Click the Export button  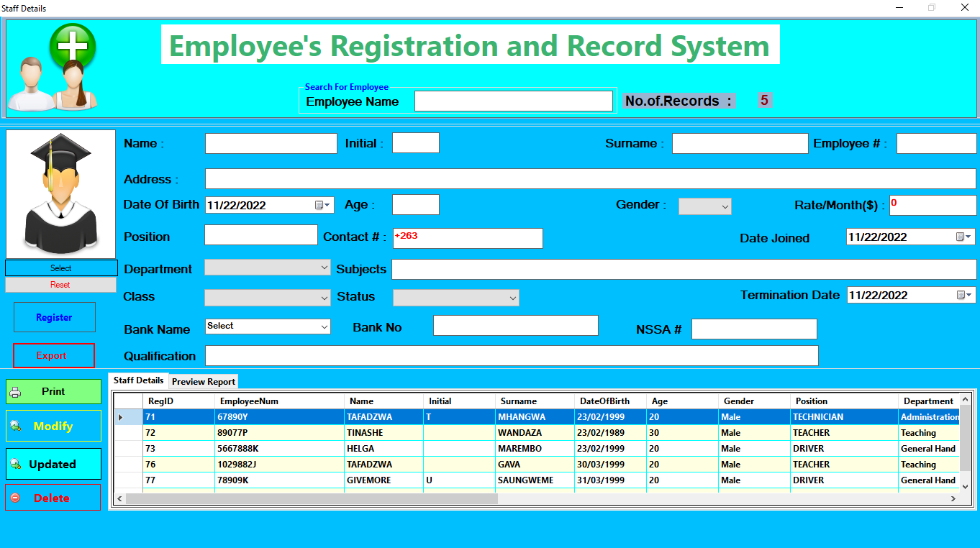[x=54, y=355]
